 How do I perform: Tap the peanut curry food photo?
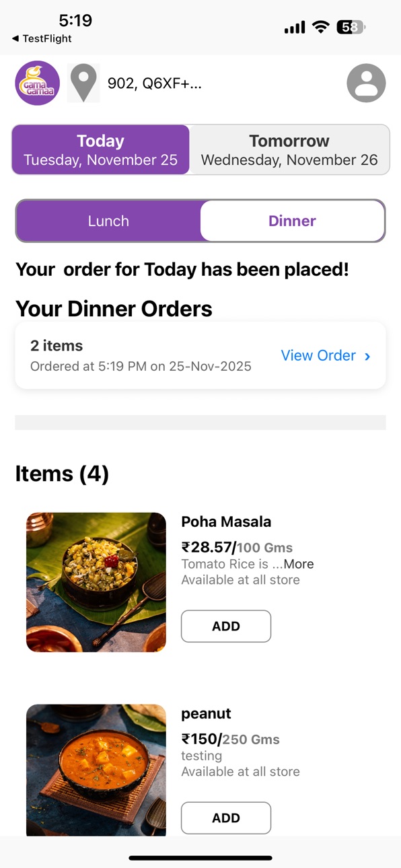[x=96, y=770]
